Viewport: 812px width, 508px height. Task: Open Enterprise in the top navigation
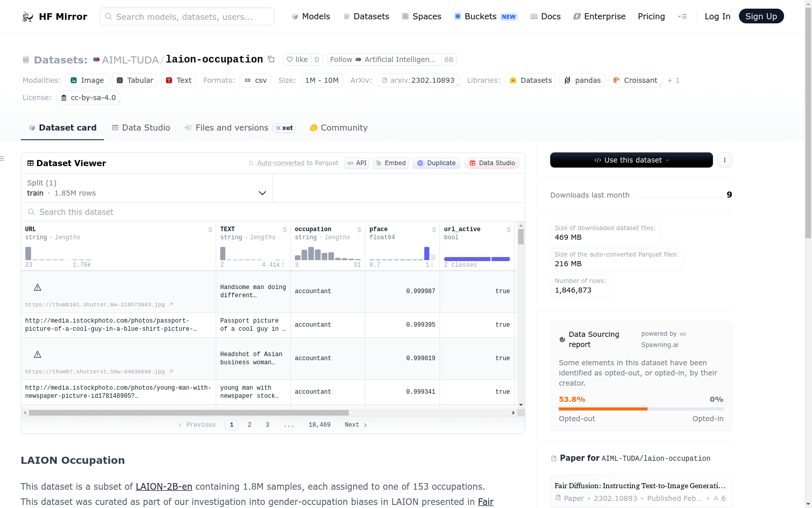(x=599, y=17)
